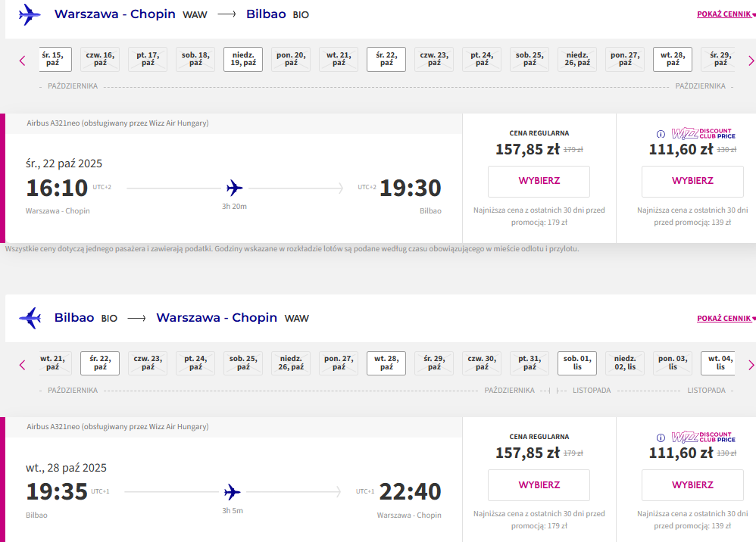756x542 pixels.
Task: Click the return flight plane icon
Action: tap(30, 318)
